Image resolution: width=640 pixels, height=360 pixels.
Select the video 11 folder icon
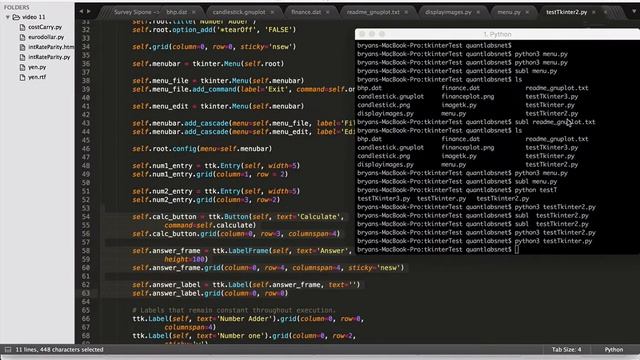[16, 17]
